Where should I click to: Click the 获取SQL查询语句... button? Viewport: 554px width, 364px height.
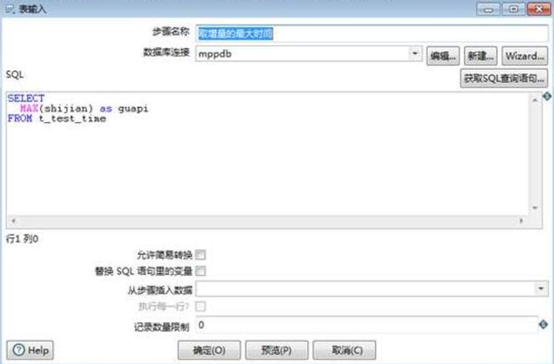504,78
